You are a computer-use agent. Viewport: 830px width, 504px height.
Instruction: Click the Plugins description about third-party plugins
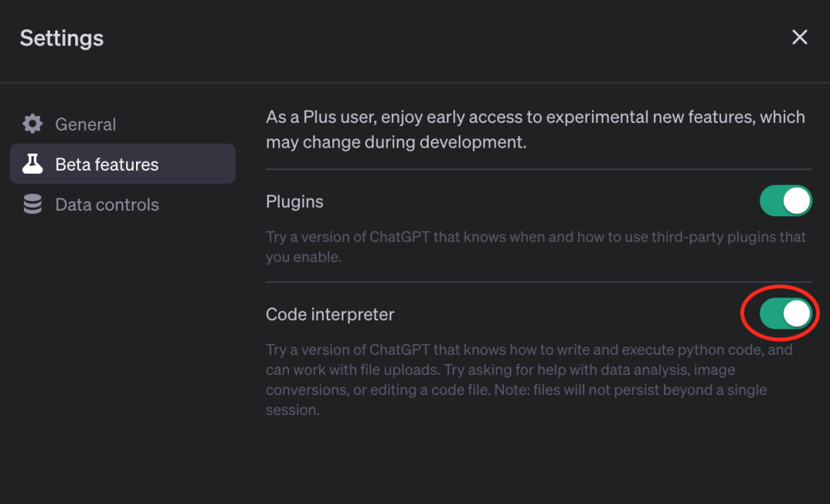(x=535, y=247)
